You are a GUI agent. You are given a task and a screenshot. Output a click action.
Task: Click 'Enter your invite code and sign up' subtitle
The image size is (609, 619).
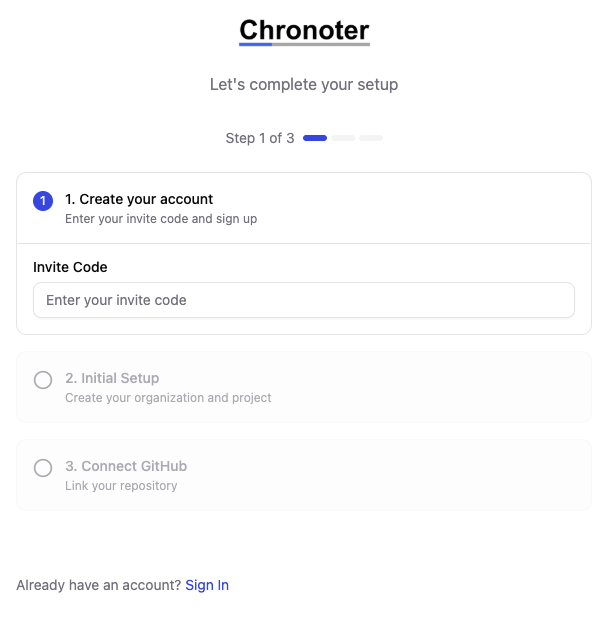(161, 218)
